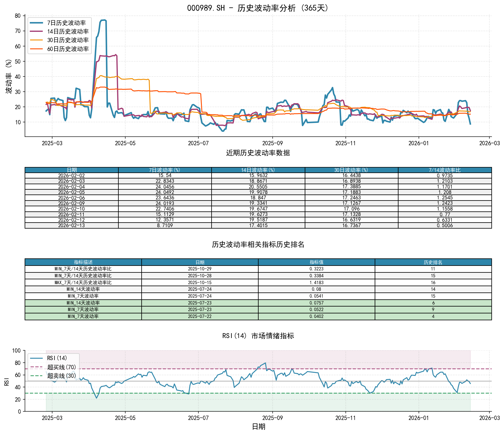Image resolution: width=504 pixels, height=434 pixels.
Task: Click the 历史排名 column header
Action: coord(433,262)
